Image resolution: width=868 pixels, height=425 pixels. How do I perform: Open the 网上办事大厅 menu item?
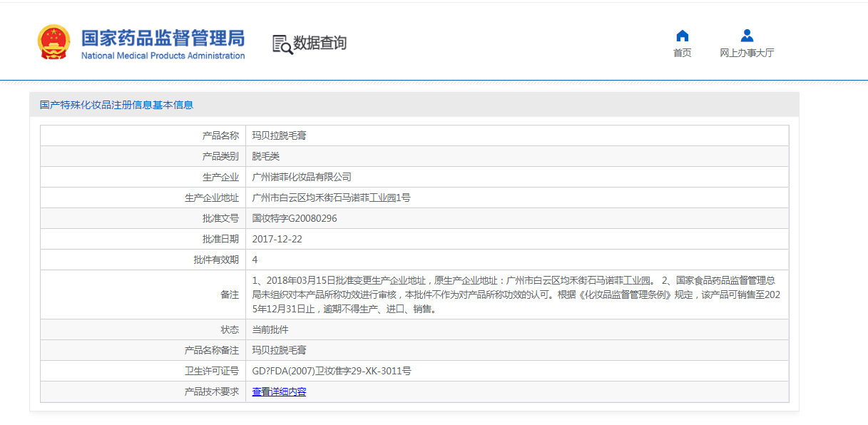(x=747, y=53)
